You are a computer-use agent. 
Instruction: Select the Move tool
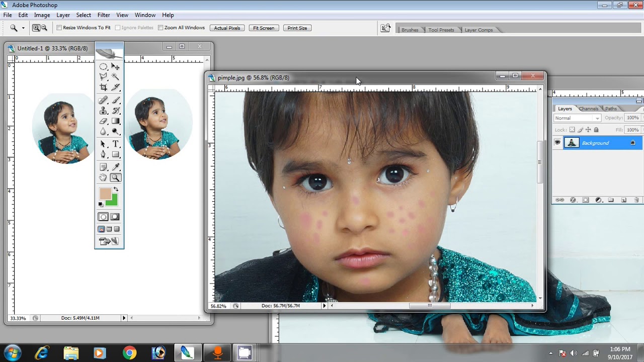coord(116,66)
